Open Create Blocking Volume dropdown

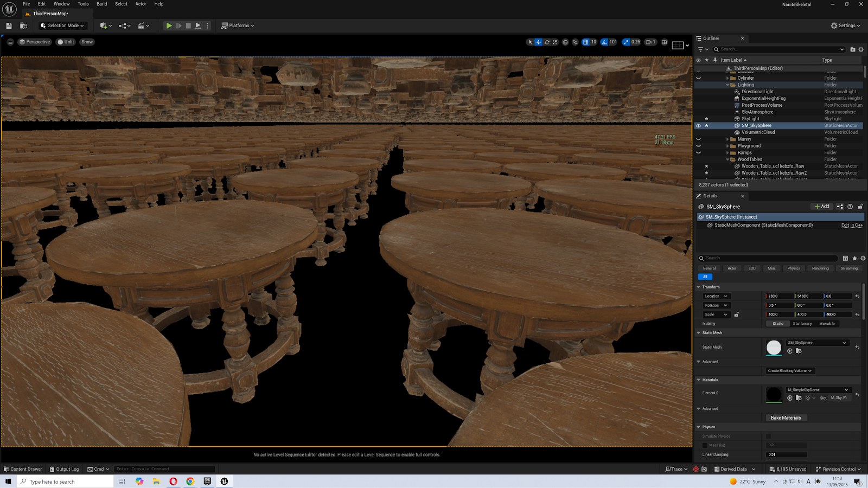pyautogui.click(x=790, y=371)
